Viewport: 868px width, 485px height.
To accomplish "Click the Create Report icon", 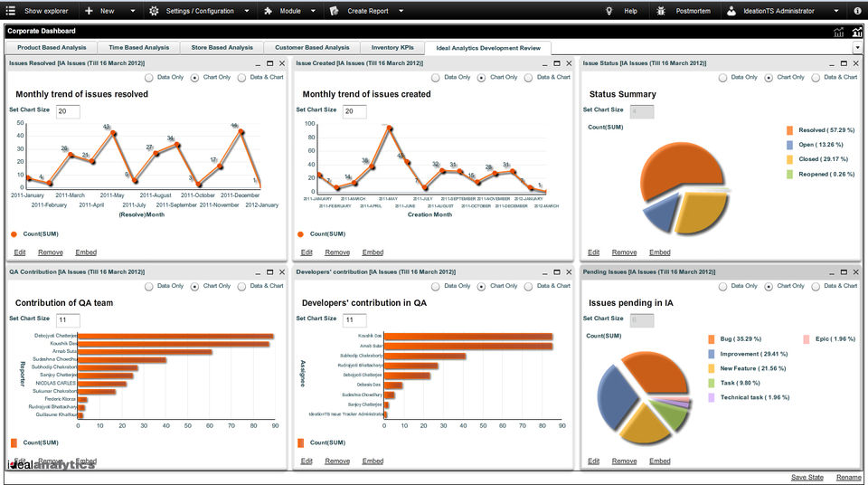I will pyautogui.click(x=334, y=11).
